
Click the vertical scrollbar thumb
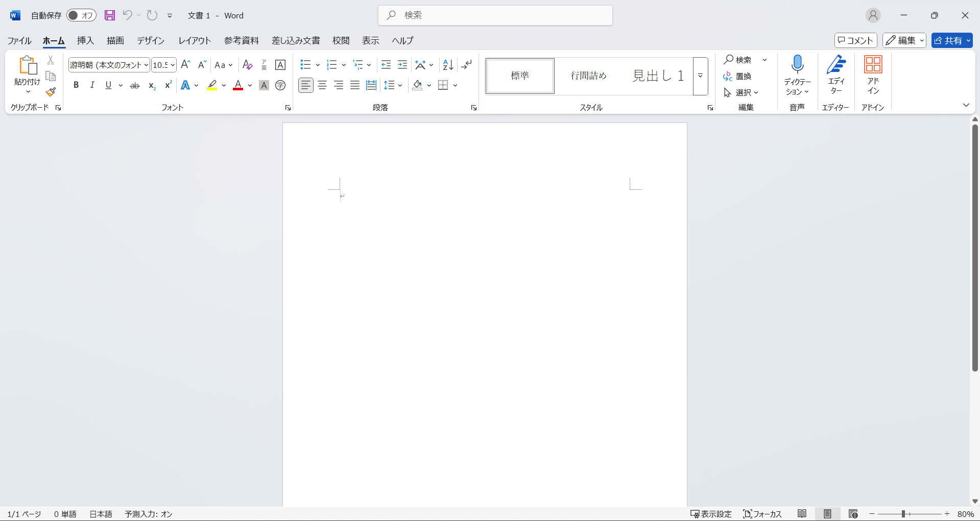click(x=975, y=247)
